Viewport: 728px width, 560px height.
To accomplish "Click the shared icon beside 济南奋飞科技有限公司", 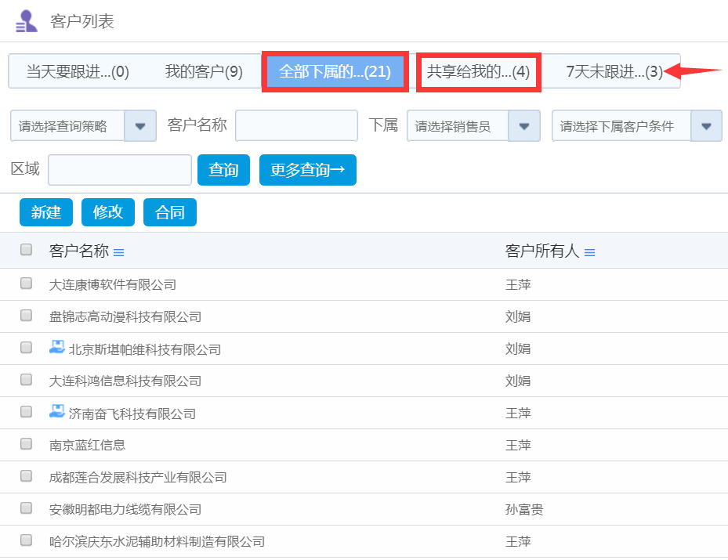I will (56, 413).
